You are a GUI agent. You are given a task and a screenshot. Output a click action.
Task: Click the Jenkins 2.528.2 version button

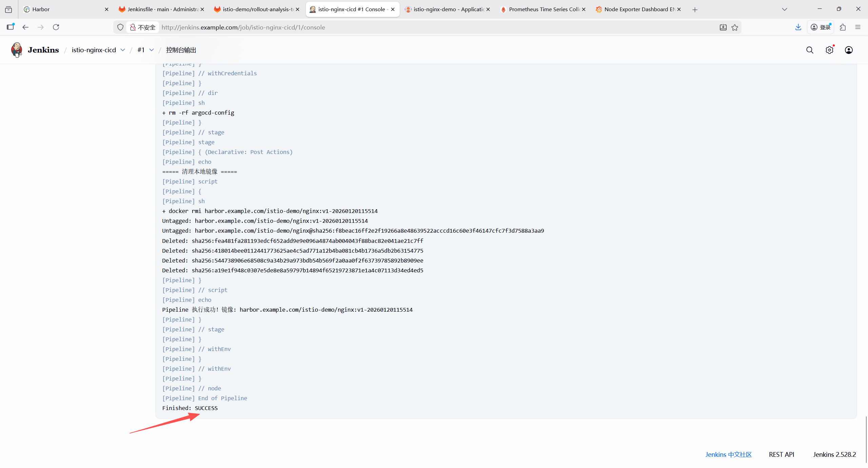pyautogui.click(x=834, y=454)
